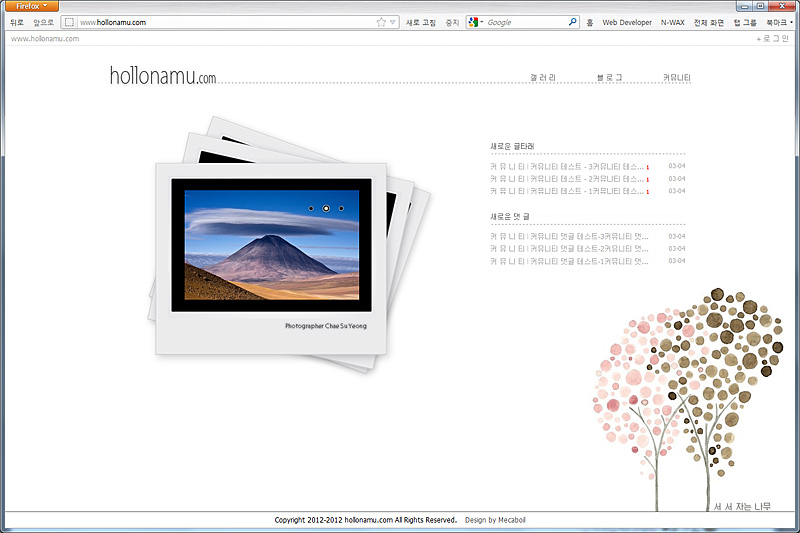
Task: Click the Photographer Chae Su Yeong caption
Action: 326,326
